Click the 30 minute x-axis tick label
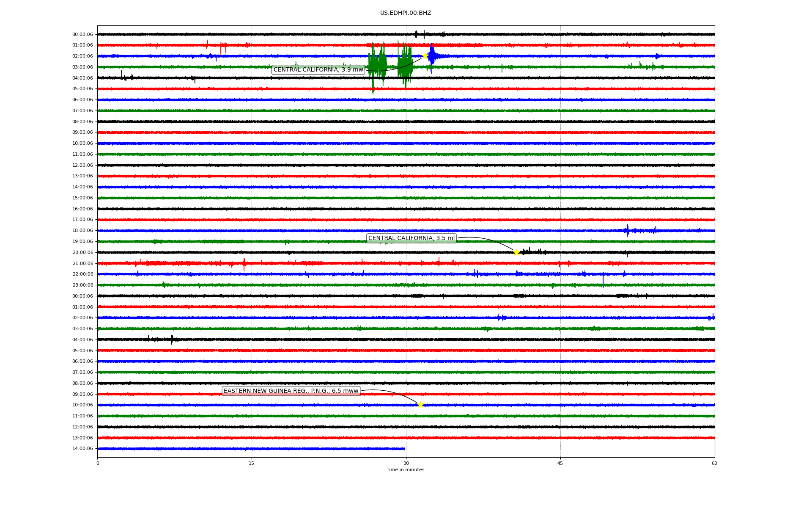Image resolution: width=812 pixels, height=508 pixels. 406,463
